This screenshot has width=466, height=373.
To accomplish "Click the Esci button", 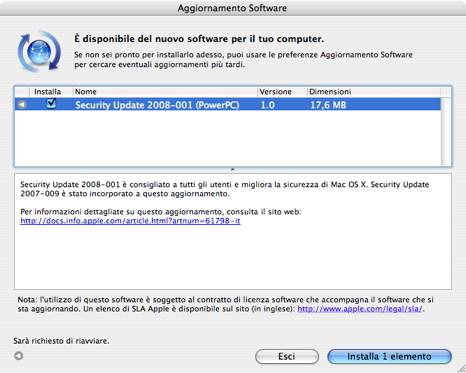I will click(287, 356).
